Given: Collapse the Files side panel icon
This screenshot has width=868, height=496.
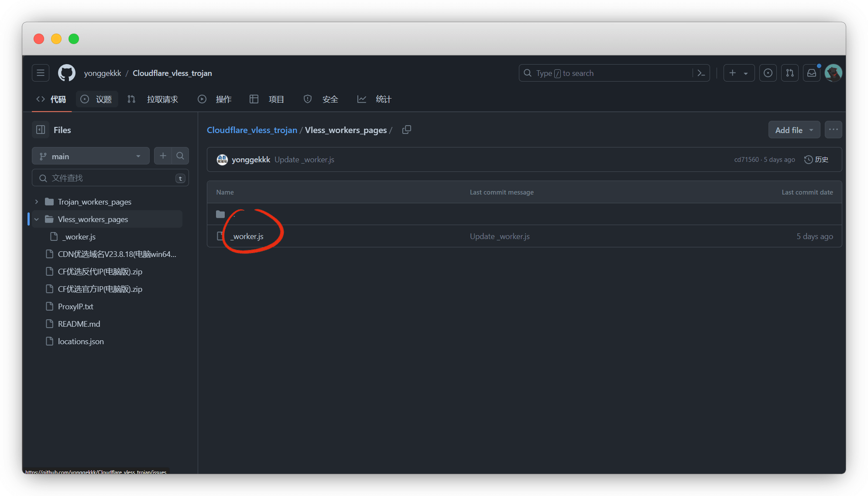Looking at the screenshot, I should (41, 130).
